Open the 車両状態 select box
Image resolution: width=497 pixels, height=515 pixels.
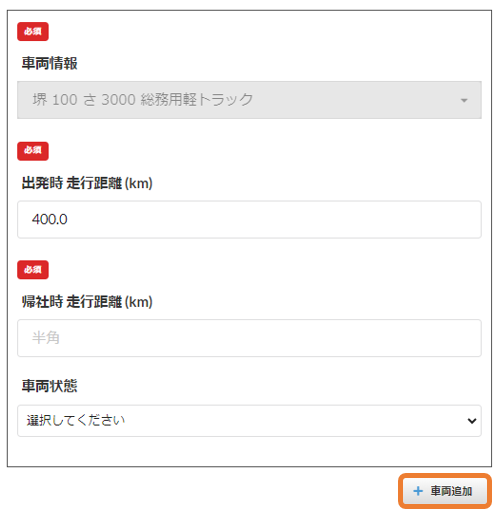click(249, 421)
